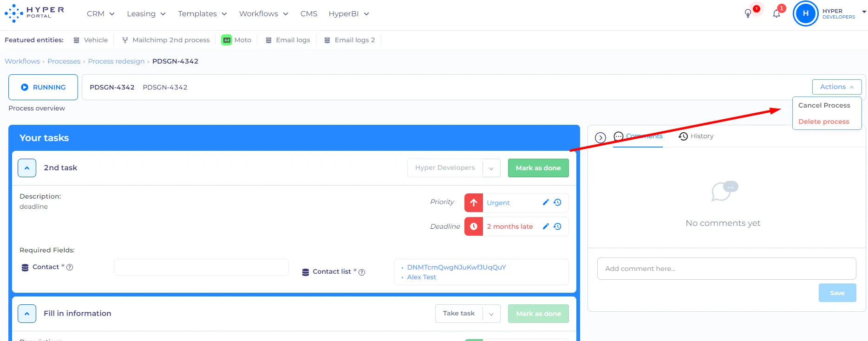Open the DNMTcmQwgNJuKwfJUqQuY link
Image resolution: width=868 pixels, height=341 pixels.
pyautogui.click(x=457, y=267)
